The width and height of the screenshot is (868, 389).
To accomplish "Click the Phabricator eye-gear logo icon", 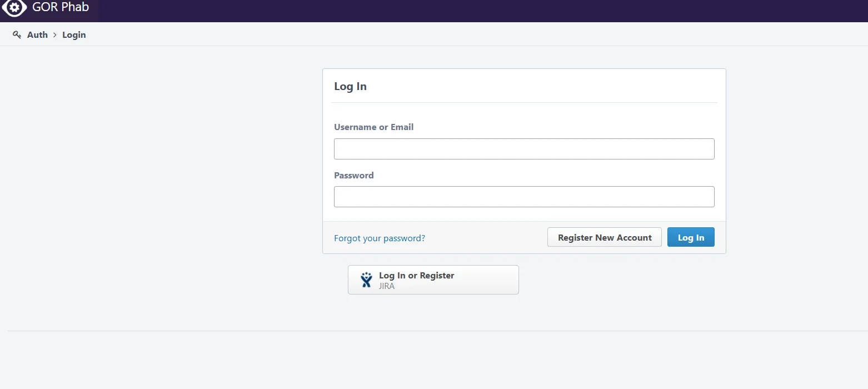I will click(x=14, y=8).
